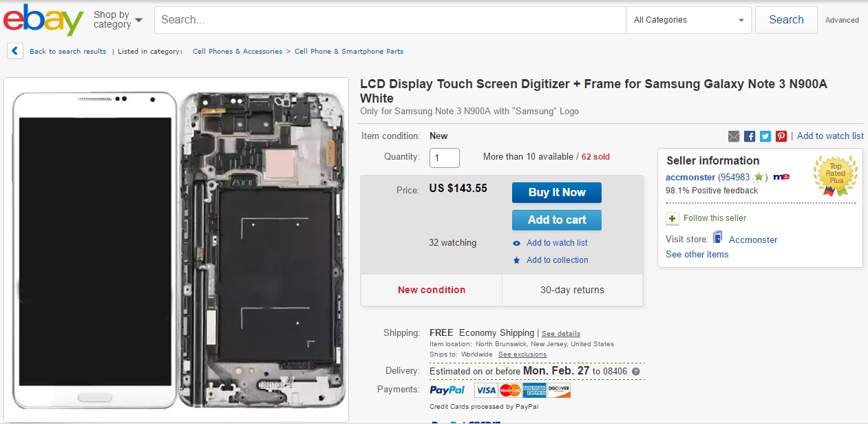Expand the All Categories dropdown
This screenshot has width=868, height=424.
pyautogui.click(x=688, y=20)
